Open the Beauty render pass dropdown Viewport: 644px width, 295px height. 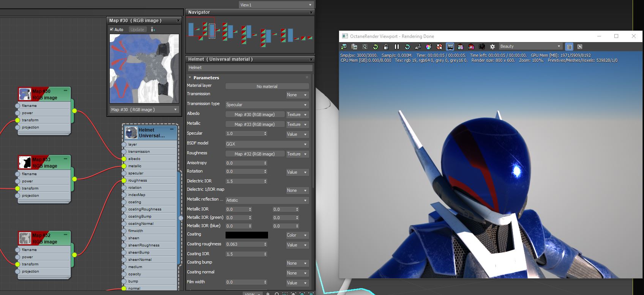pos(530,46)
